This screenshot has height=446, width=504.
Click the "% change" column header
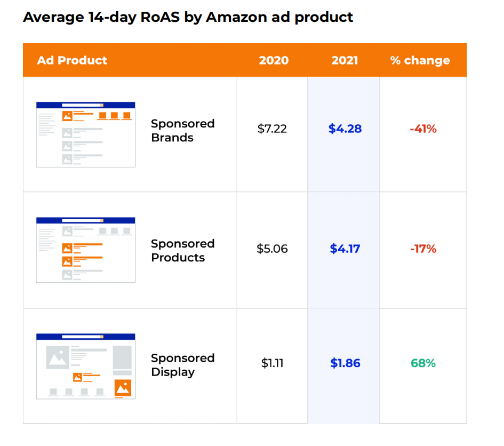coord(420,60)
